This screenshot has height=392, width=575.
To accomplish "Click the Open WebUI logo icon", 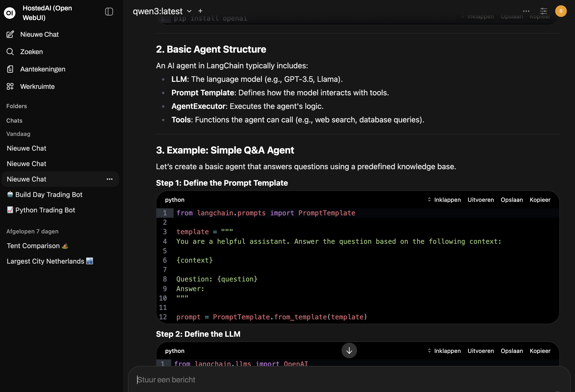I will coord(10,13).
